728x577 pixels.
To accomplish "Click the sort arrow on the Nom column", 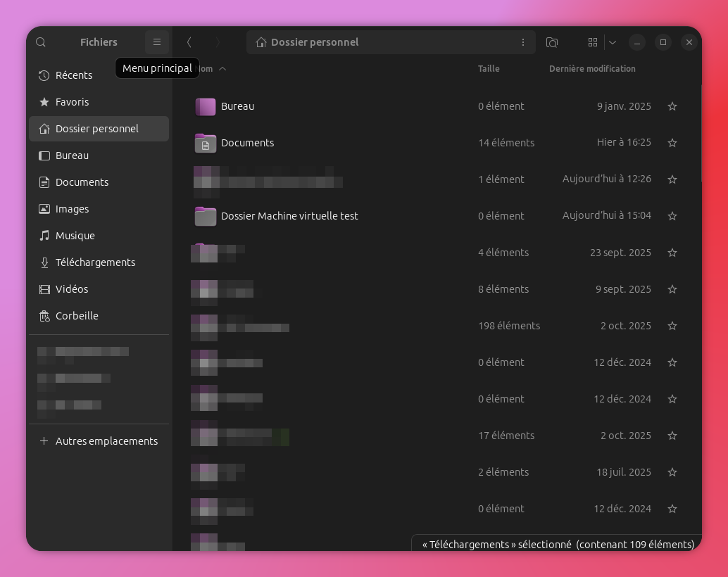I will pyautogui.click(x=222, y=69).
